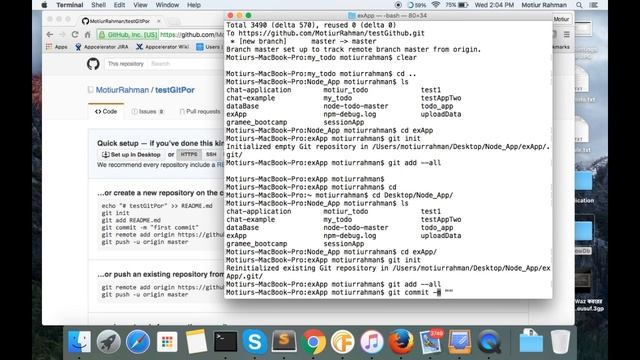Open the Pull requests tab on GitHub
The width and height of the screenshot is (640, 360).
click(200, 111)
